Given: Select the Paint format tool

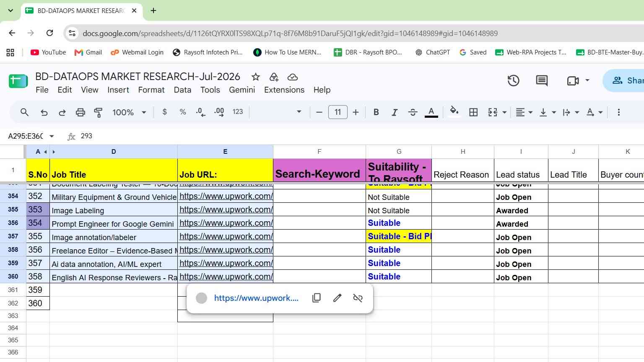Looking at the screenshot, I should tap(98, 112).
